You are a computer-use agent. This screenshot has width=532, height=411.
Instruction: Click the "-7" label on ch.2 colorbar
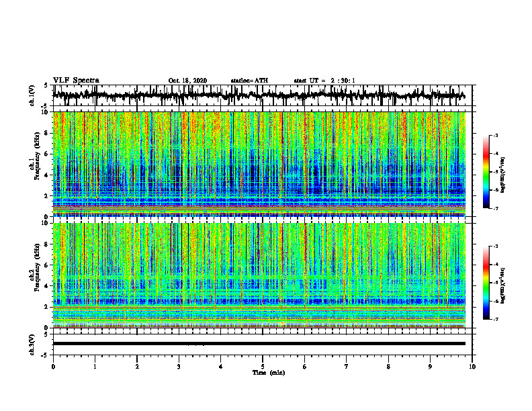click(496, 320)
